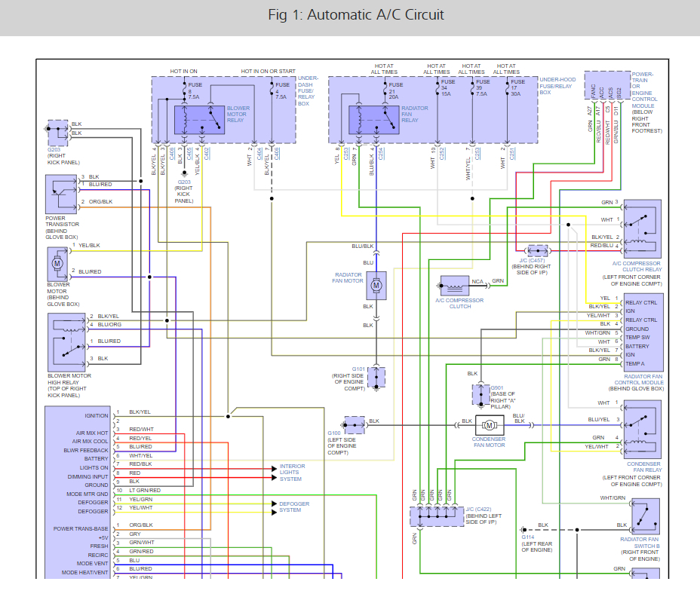Select the 'TEMP A' pin label
The height and width of the screenshot is (603, 700).
click(635, 364)
